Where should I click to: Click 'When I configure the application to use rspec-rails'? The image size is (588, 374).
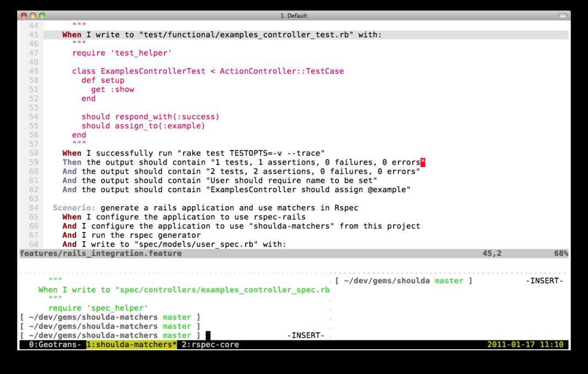(x=184, y=217)
